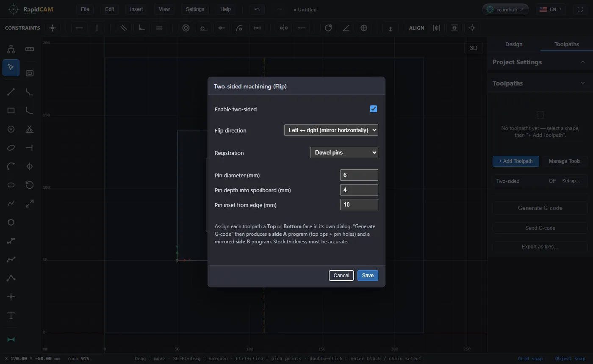Cancel the two-sided machining dialog

point(341,276)
